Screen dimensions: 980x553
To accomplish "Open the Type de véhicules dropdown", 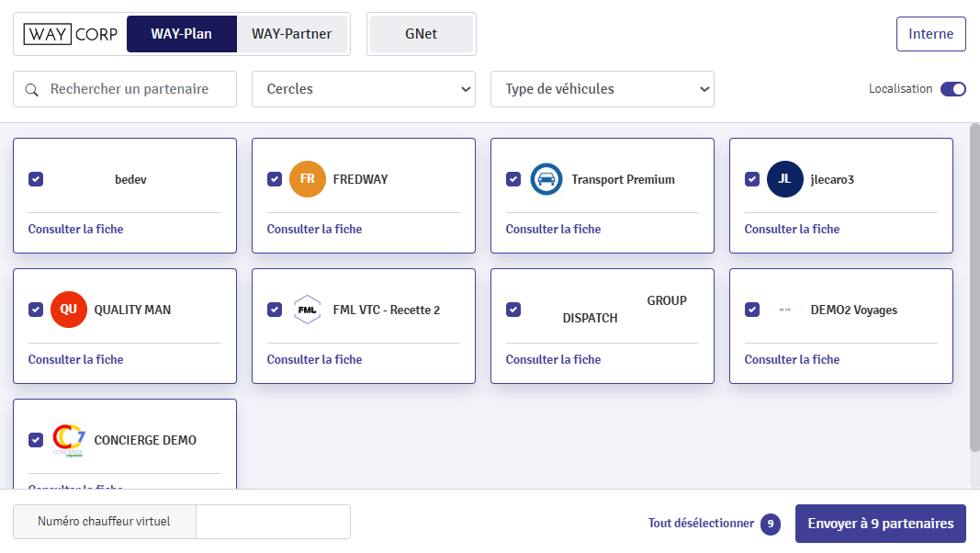I will click(603, 89).
